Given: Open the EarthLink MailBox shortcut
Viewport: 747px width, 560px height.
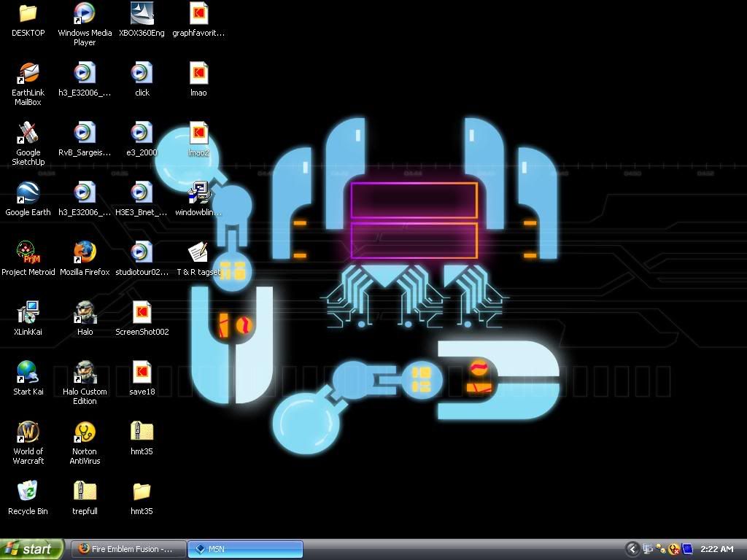Looking at the screenshot, I should coord(28,74).
